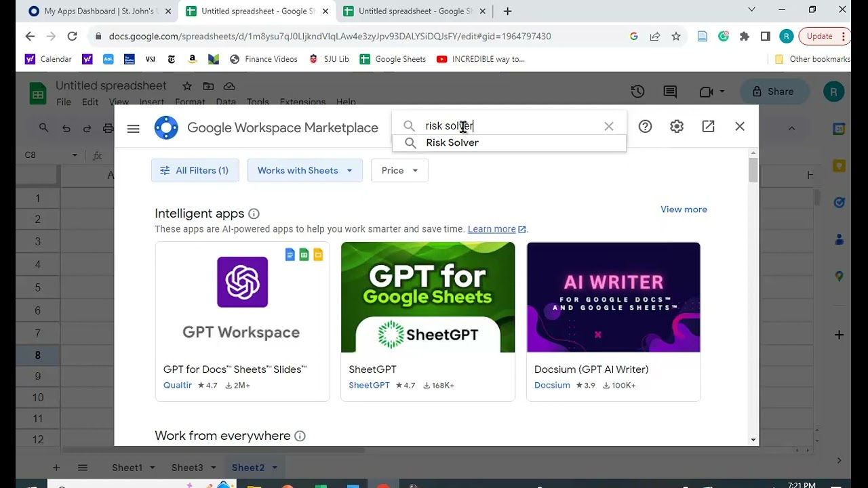Switch to My Apps Dashboard tab

coord(100,11)
